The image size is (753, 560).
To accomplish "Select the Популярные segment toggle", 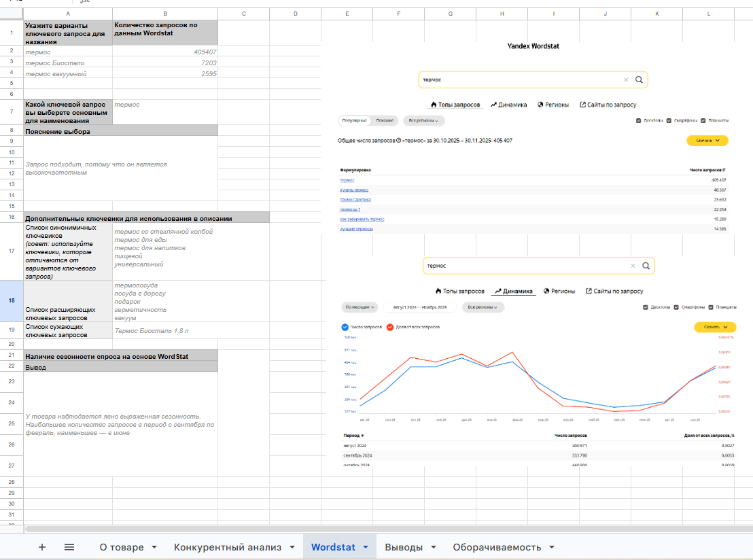I will pyautogui.click(x=354, y=120).
